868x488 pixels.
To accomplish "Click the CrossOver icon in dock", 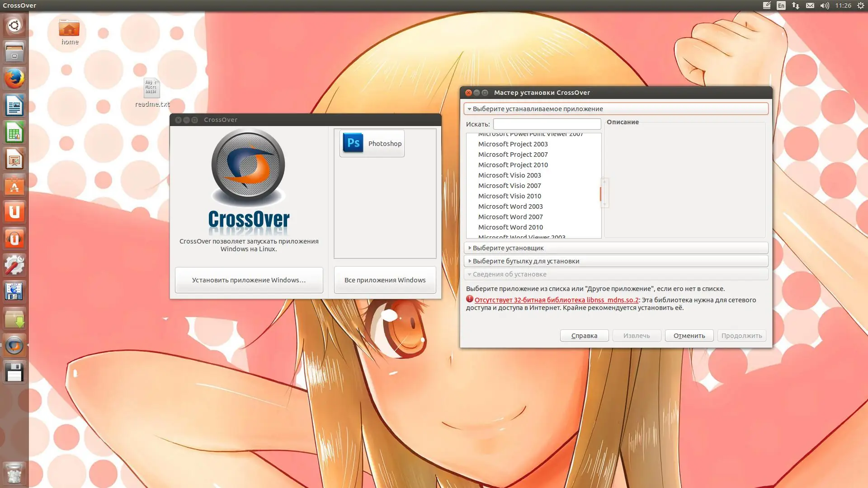I will [x=14, y=346].
